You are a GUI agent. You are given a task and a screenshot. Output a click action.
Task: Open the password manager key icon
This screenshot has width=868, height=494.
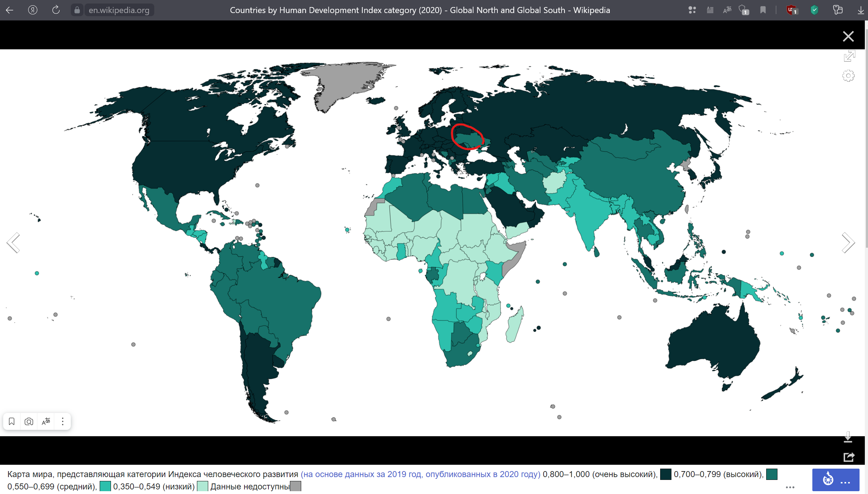pos(837,10)
